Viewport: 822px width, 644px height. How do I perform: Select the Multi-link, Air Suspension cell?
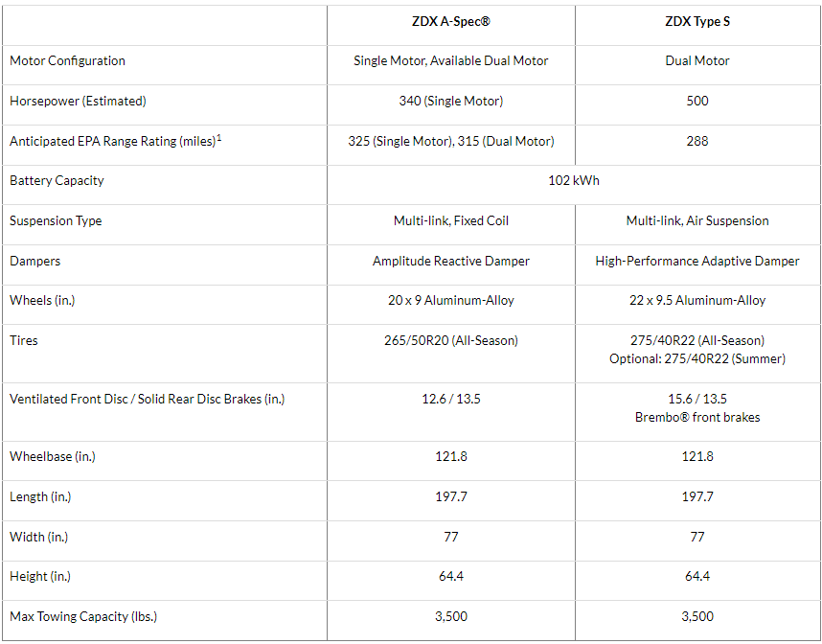[x=696, y=220]
